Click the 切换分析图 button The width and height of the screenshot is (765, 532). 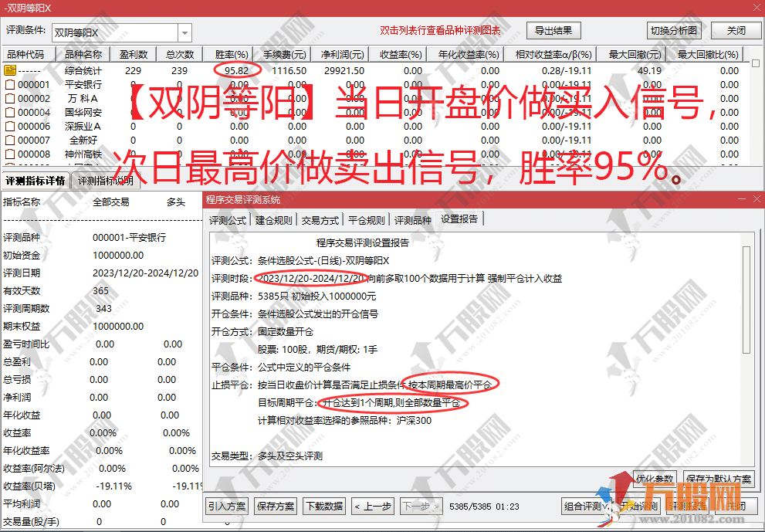click(x=674, y=31)
